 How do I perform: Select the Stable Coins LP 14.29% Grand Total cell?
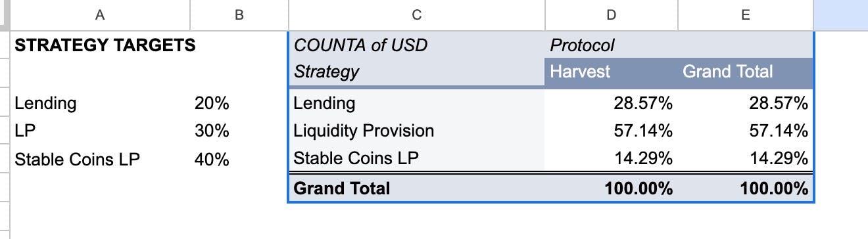pos(746,158)
